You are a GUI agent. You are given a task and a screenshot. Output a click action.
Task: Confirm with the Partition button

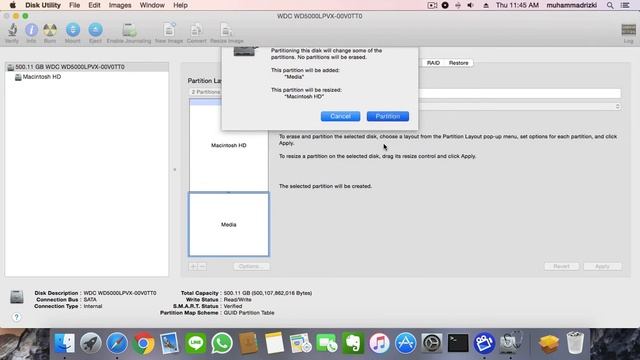(x=388, y=116)
